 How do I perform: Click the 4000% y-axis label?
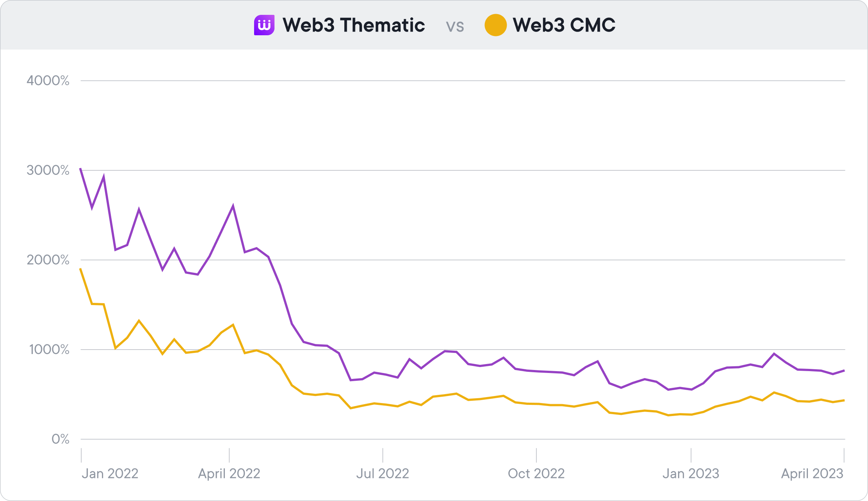point(48,81)
